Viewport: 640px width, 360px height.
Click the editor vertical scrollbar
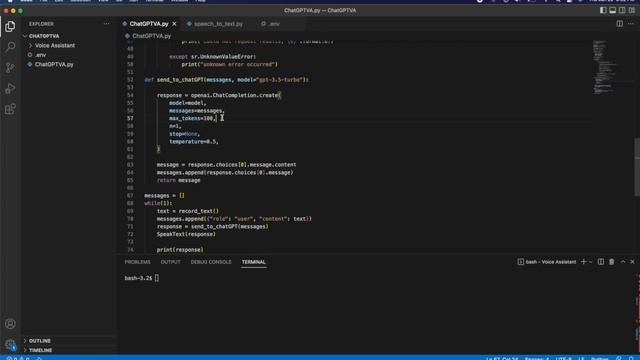[x=637, y=167]
